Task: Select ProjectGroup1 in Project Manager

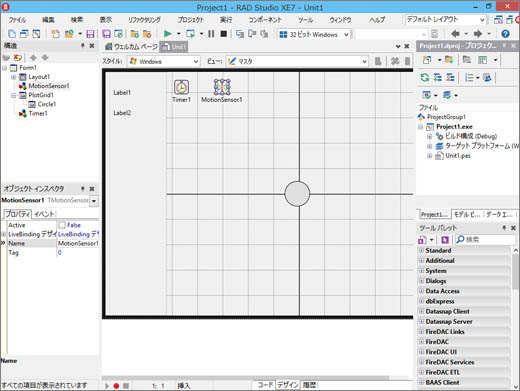Action: click(x=446, y=117)
